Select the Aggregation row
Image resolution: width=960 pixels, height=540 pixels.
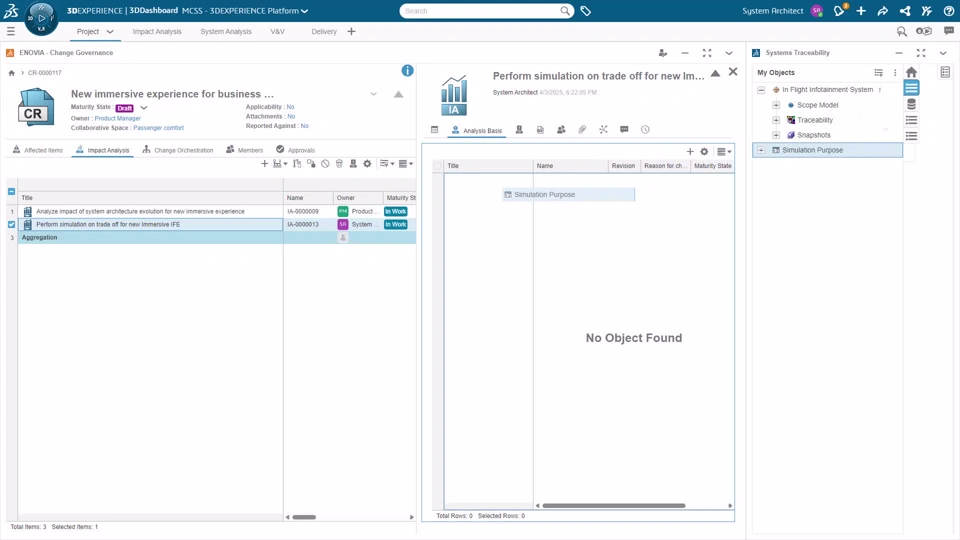pos(150,238)
